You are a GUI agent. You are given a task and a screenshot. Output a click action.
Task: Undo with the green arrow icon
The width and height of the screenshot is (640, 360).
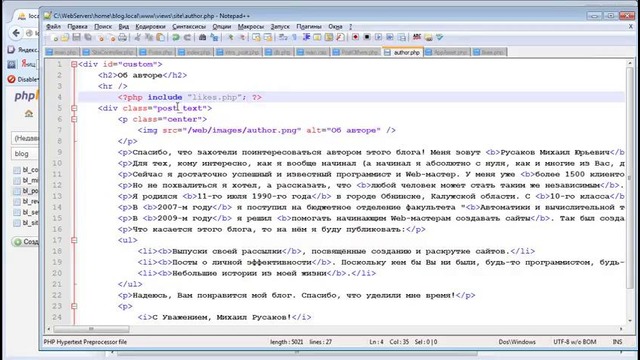[x=176, y=38]
